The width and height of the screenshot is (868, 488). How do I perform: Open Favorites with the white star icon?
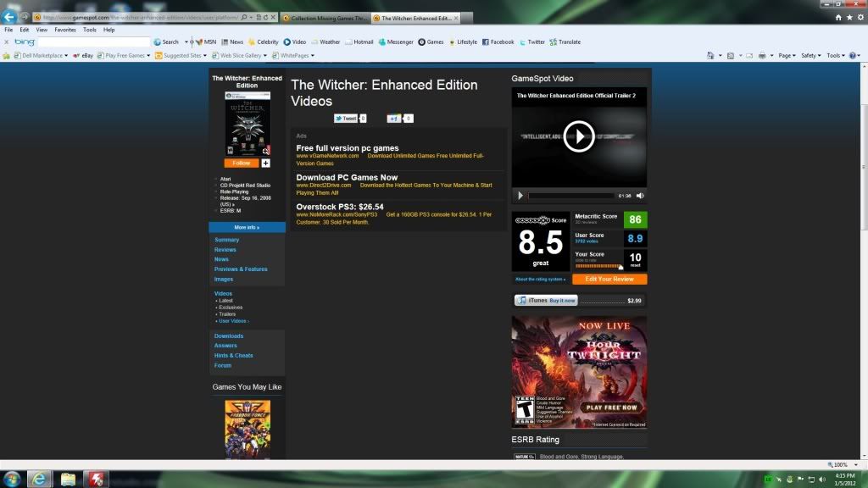tap(849, 18)
